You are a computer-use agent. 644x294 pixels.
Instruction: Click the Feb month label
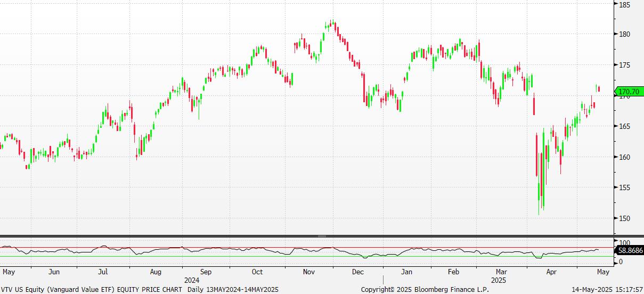pyautogui.click(x=454, y=272)
